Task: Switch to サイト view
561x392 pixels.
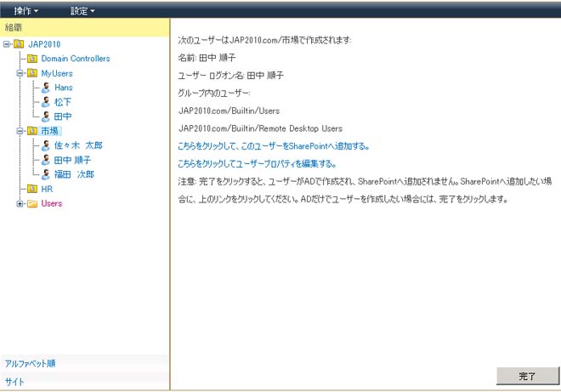Action: (14, 382)
